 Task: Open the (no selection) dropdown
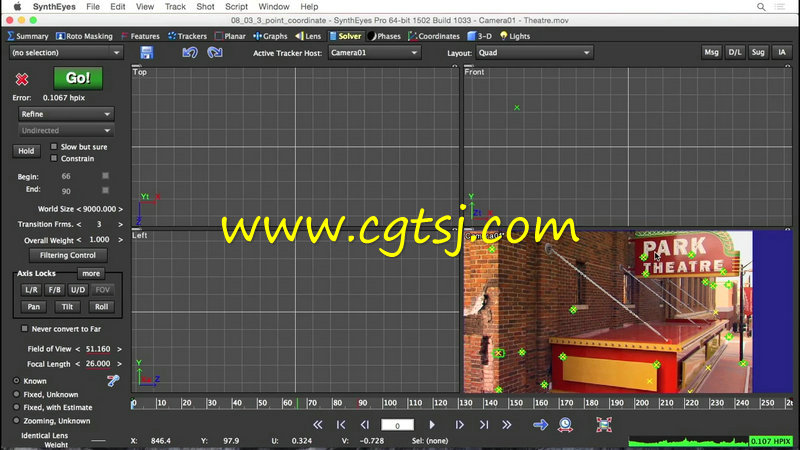click(66, 53)
